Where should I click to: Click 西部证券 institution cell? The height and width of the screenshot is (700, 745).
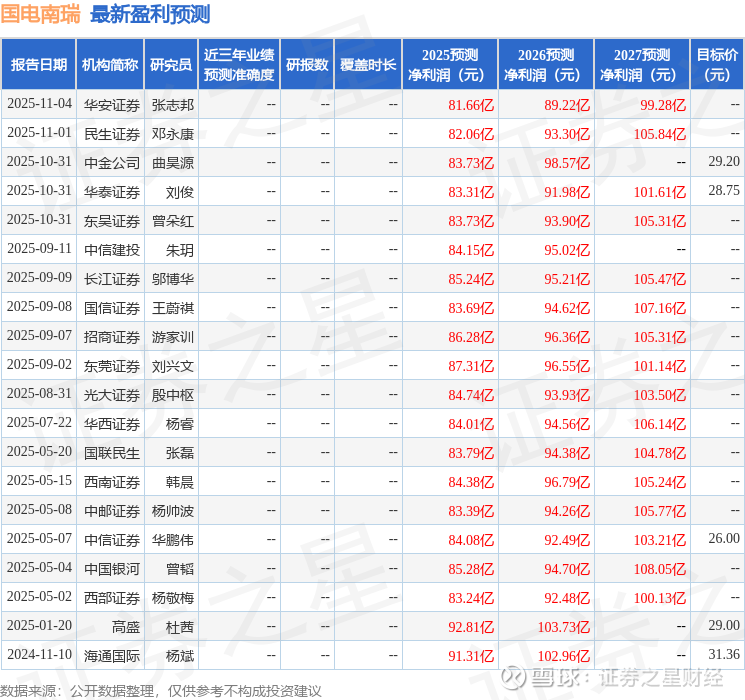112,597
